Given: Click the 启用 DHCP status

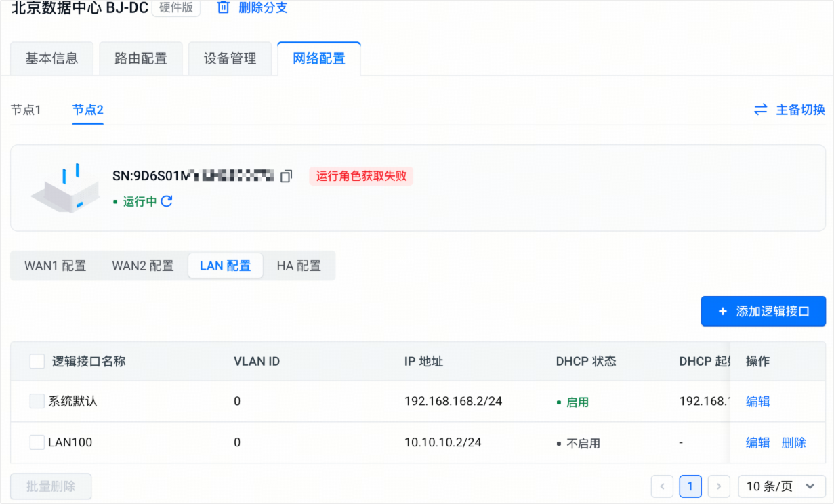Looking at the screenshot, I should coord(572,402).
